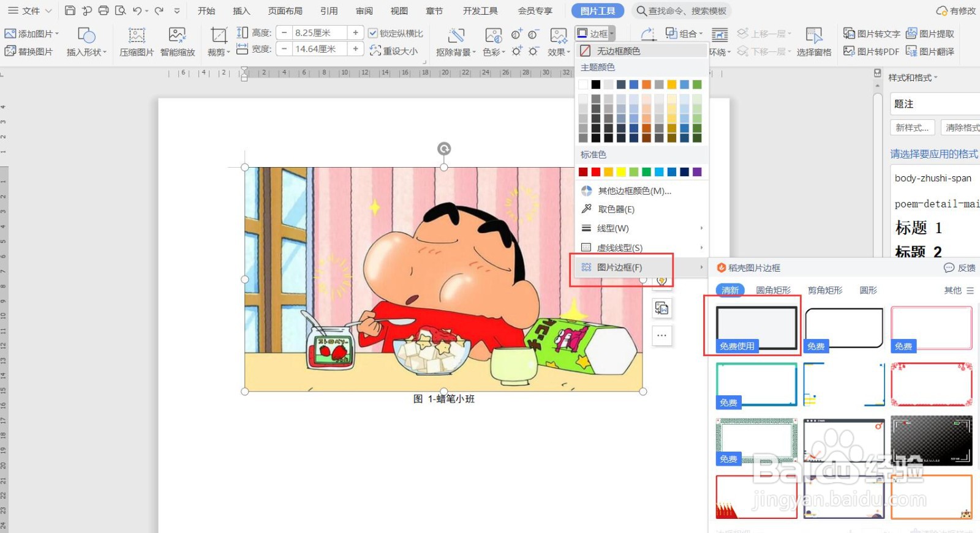This screenshot has width=980, height=533.
Task: Click Clear Format (清除格式) button
Action: pyautogui.click(x=960, y=127)
